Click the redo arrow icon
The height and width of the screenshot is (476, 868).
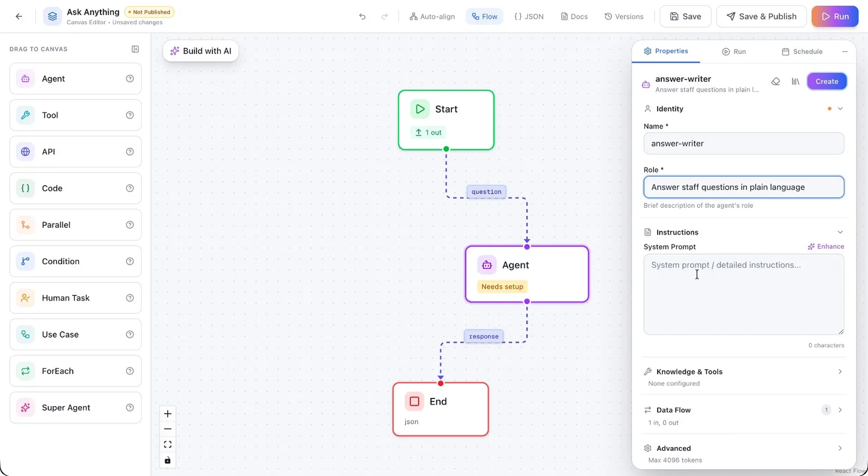click(x=385, y=16)
